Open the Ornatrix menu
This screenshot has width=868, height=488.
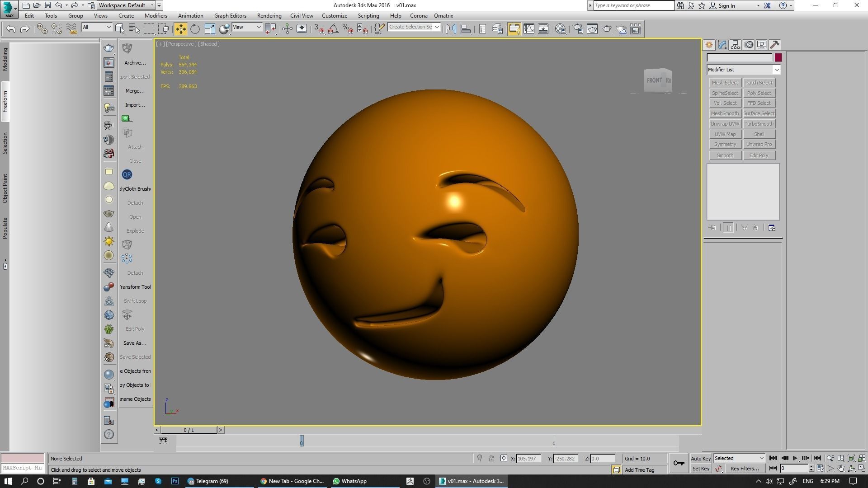coord(443,16)
